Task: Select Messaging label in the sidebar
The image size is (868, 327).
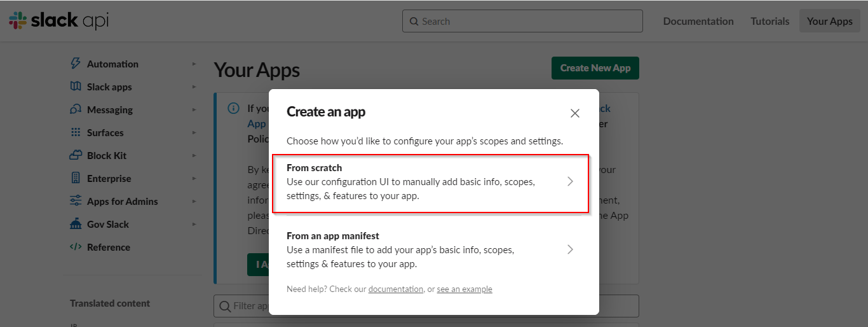Action: point(110,109)
